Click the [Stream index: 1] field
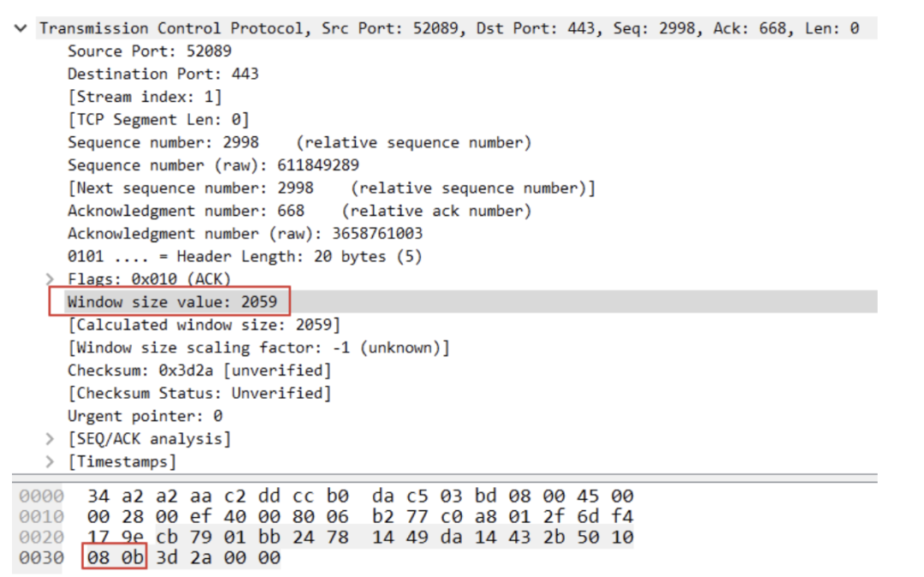Viewport: 924px width, 577px height. (x=145, y=97)
